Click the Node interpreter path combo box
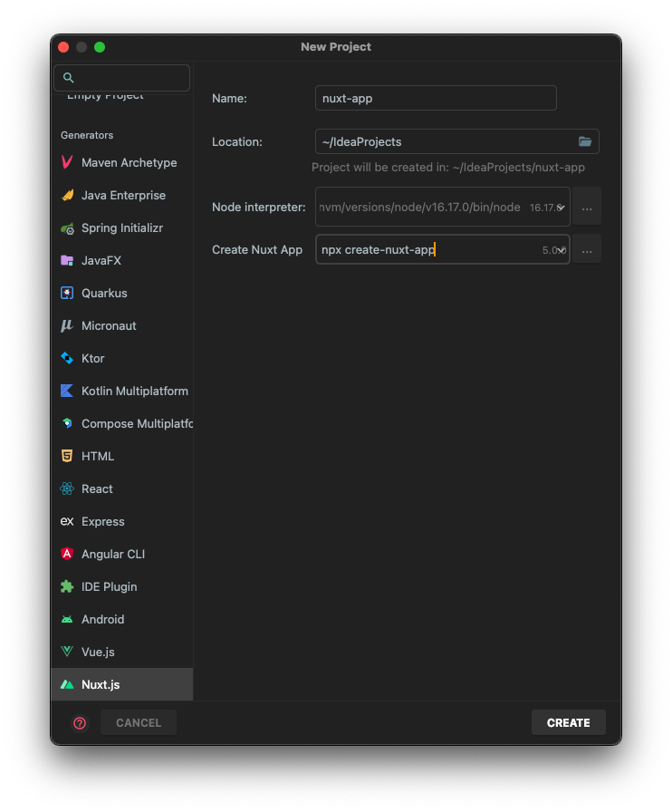 443,207
